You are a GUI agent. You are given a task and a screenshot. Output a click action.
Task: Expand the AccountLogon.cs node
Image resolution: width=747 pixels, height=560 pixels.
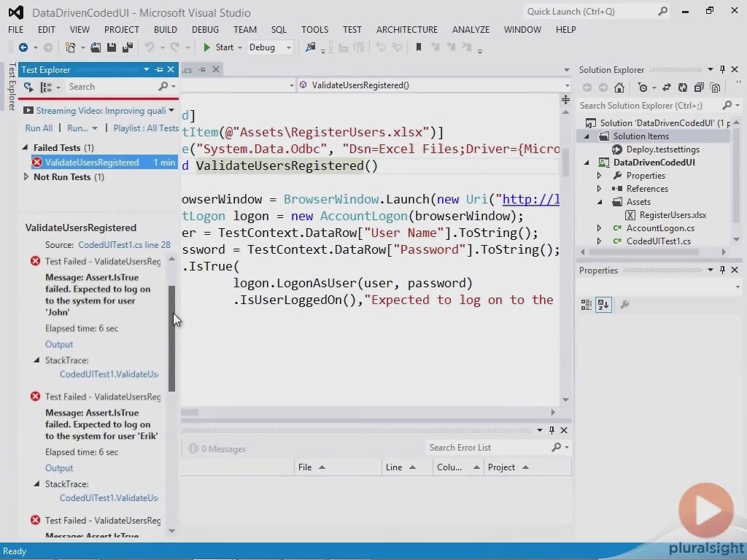tap(600, 228)
